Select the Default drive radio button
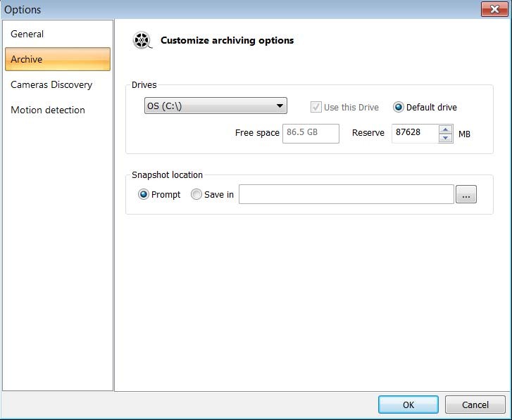 399,108
